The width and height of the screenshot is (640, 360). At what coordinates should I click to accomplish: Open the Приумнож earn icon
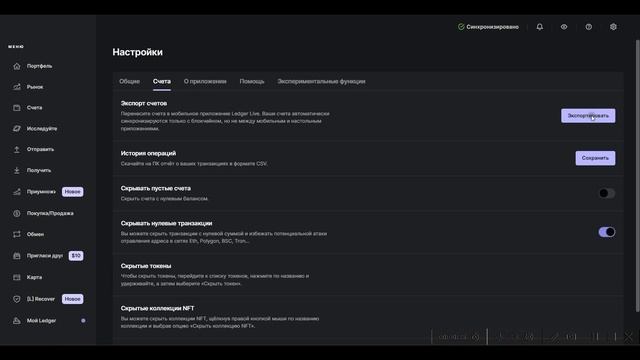click(17, 192)
